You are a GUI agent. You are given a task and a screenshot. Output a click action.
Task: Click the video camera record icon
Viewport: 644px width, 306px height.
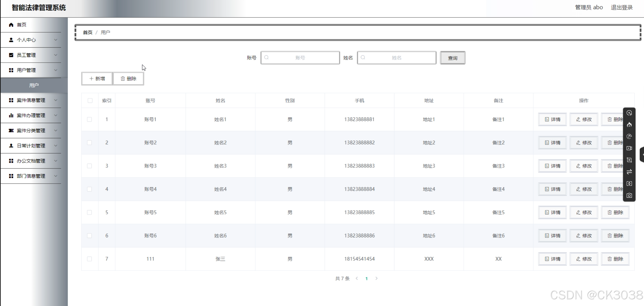point(629,148)
